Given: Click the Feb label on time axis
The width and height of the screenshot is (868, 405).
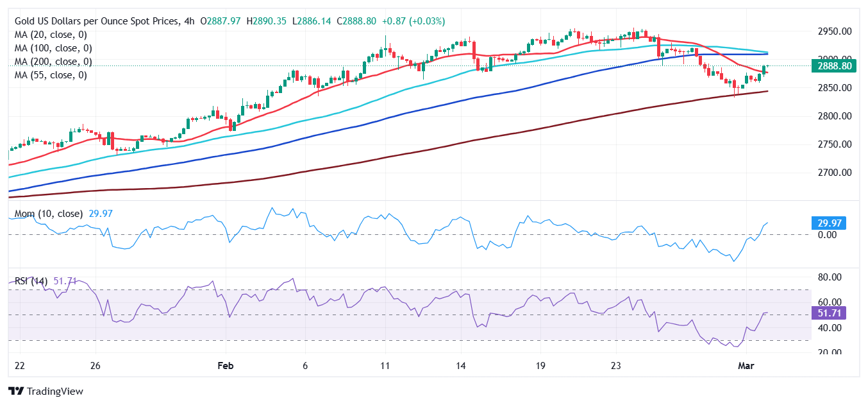Looking at the screenshot, I should (x=225, y=366).
